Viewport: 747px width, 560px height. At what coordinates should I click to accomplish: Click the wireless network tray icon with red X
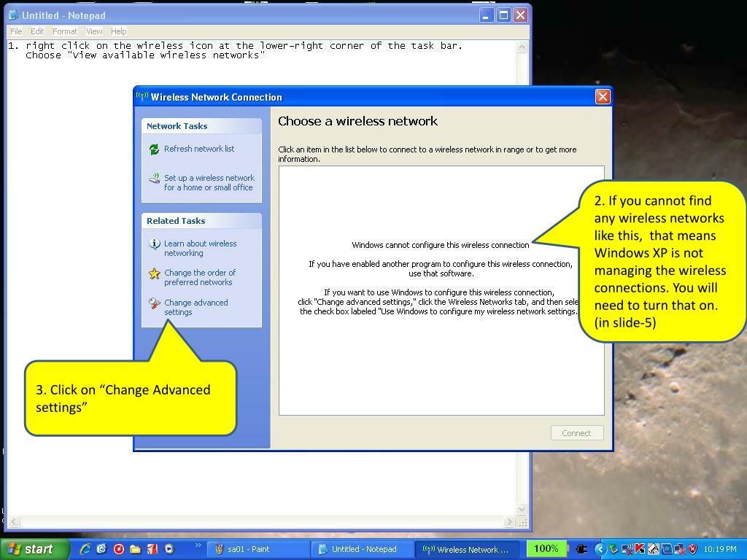point(627,549)
